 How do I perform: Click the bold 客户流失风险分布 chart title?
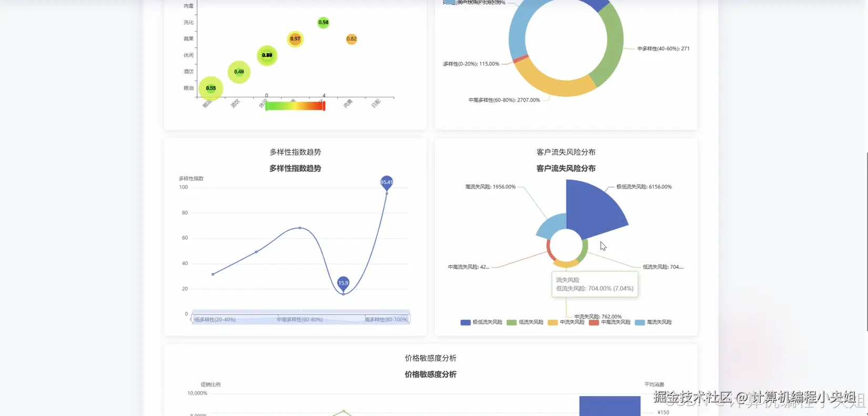click(566, 169)
